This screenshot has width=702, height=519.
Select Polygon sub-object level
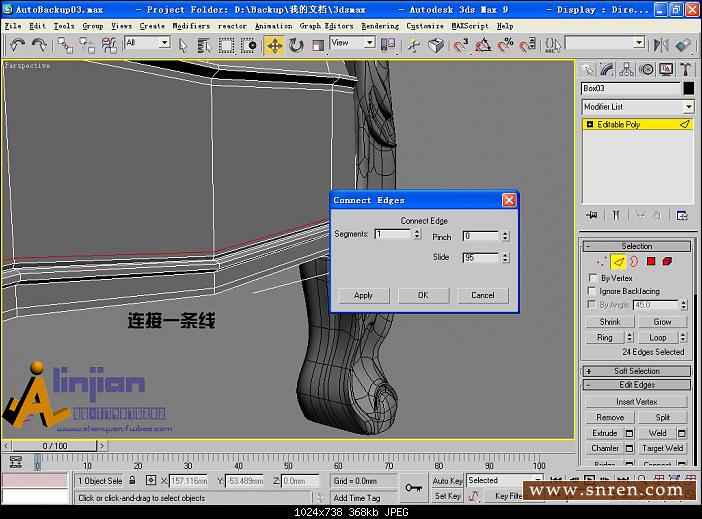(x=651, y=262)
